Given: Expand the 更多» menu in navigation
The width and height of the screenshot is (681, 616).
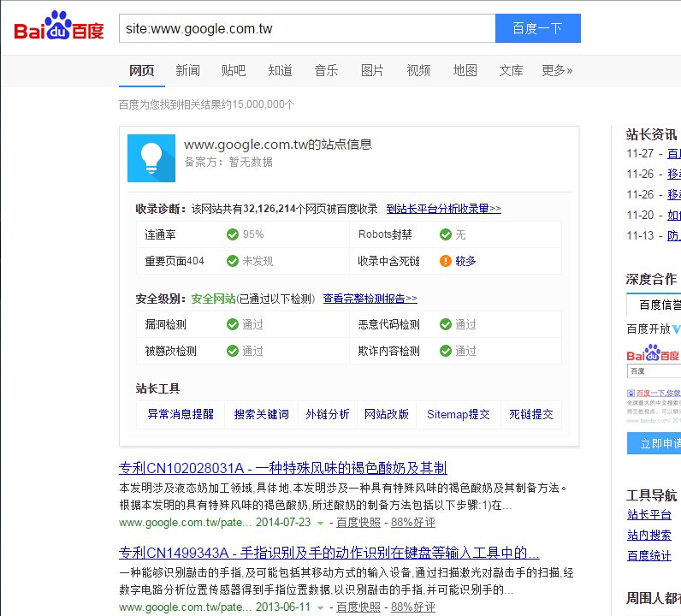Looking at the screenshot, I should [557, 70].
